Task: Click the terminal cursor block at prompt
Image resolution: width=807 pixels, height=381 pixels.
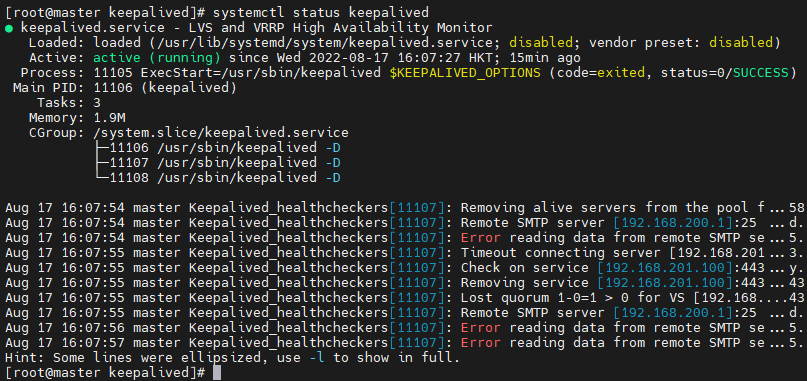Action: pyautogui.click(x=217, y=373)
